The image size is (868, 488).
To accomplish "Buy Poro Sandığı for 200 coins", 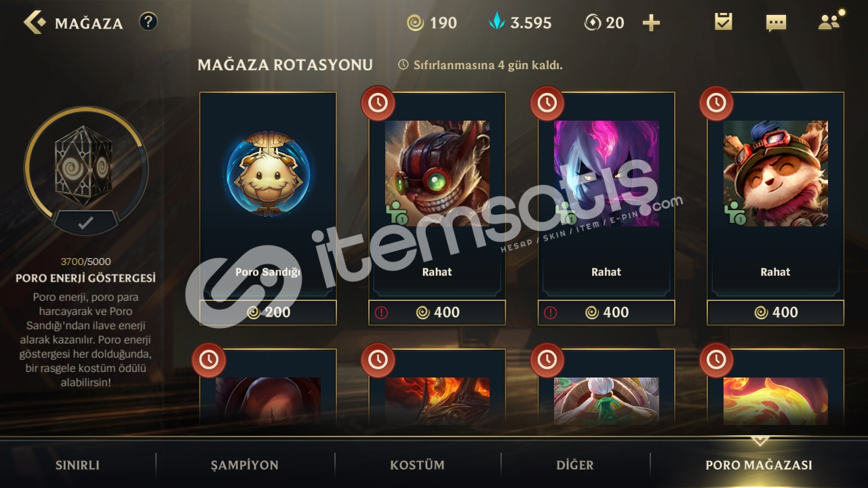I will pyautogui.click(x=268, y=312).
